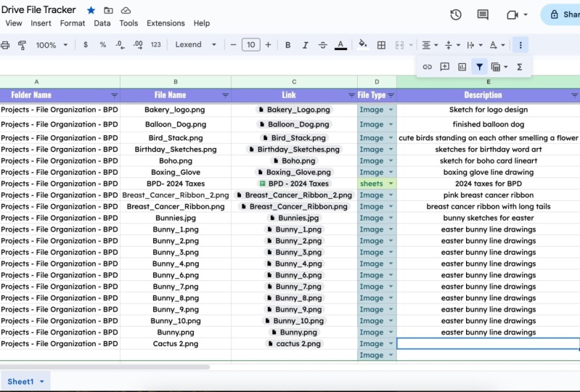Select the empty description cell for Cactus
The height and width of the screenshot is (392, 580).
tap(489, 344)
